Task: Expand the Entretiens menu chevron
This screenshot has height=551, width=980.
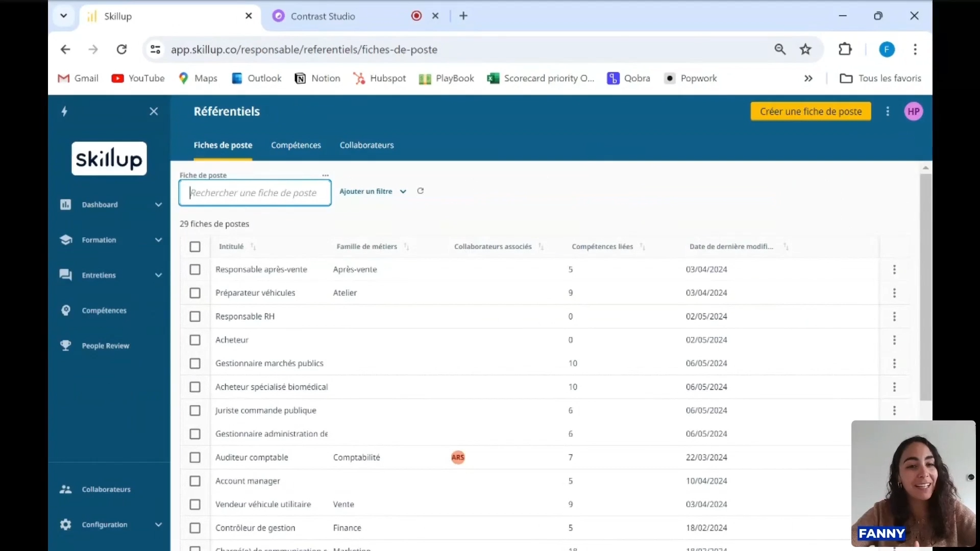Action: tap(158, 275)
